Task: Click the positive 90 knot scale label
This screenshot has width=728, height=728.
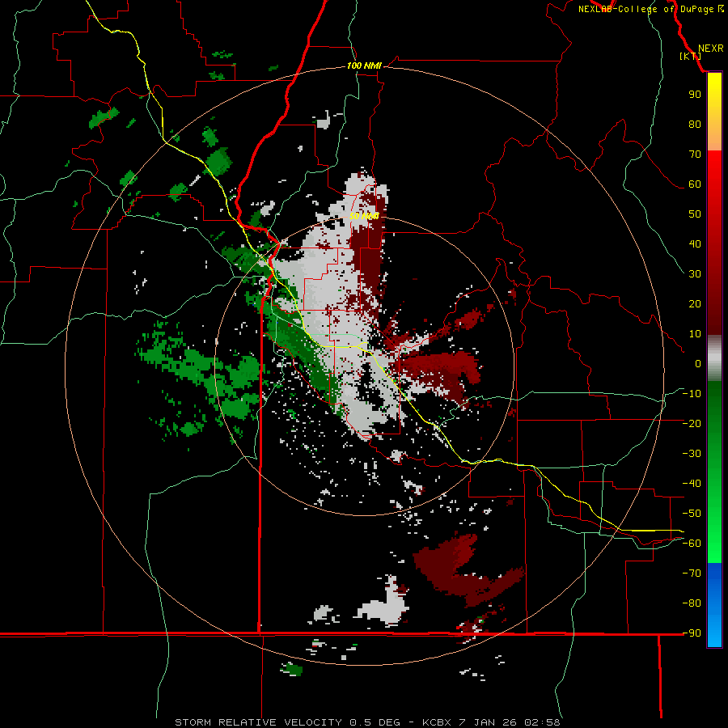Action: [695, 95]
